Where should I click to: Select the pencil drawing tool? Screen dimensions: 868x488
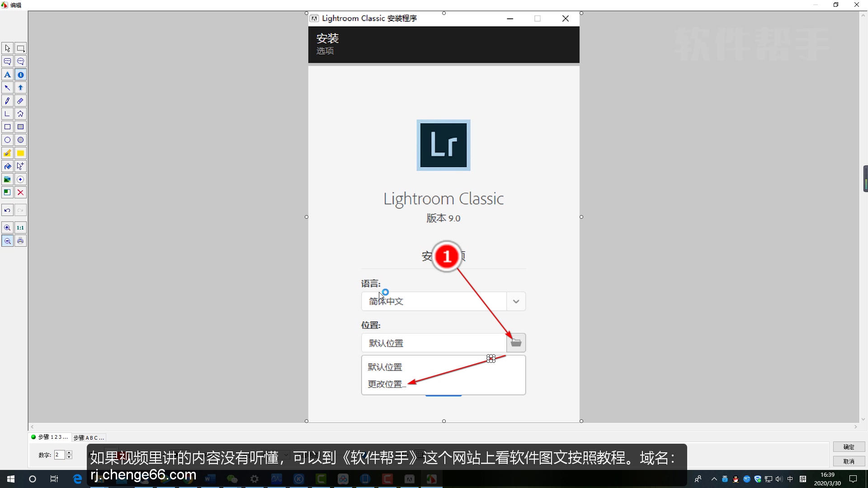[x=7, y=101]
